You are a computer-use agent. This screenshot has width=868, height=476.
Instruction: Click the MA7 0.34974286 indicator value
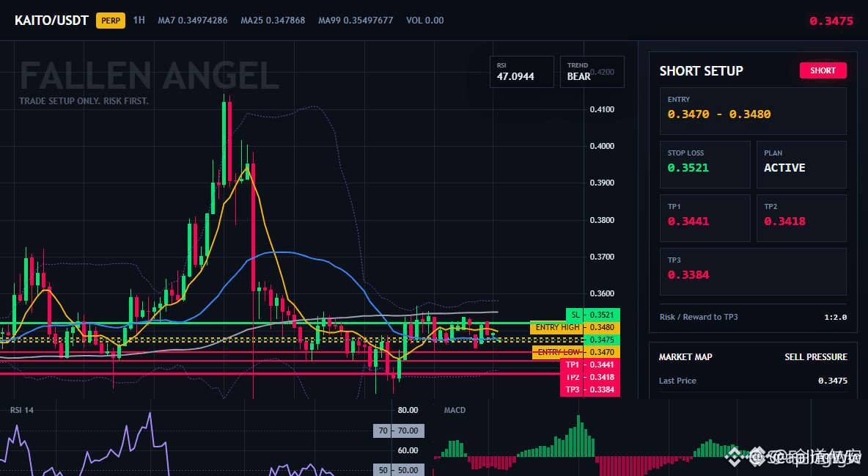tap(193, 21)
